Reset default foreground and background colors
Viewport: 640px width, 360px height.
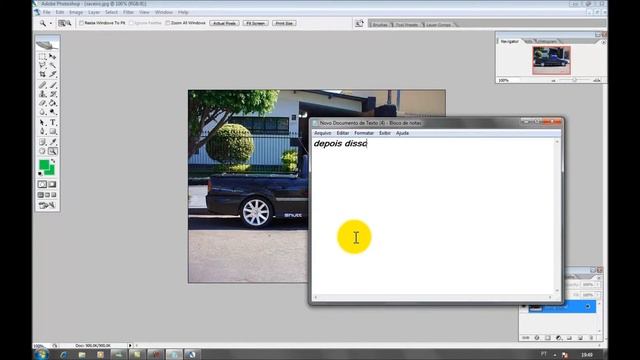tap(40, 174)
